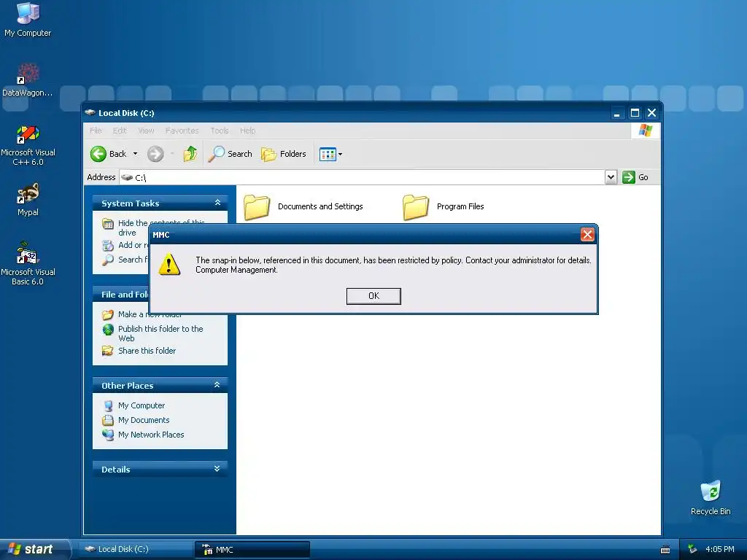Click the Go button
Screen dimensions: 747x560
pyautogui.click(x=635, y=177)
